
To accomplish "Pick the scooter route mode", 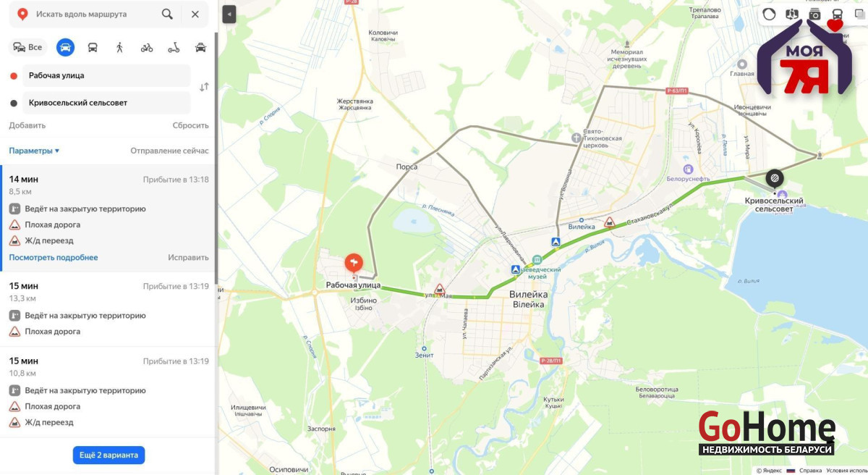I will 174,48.
